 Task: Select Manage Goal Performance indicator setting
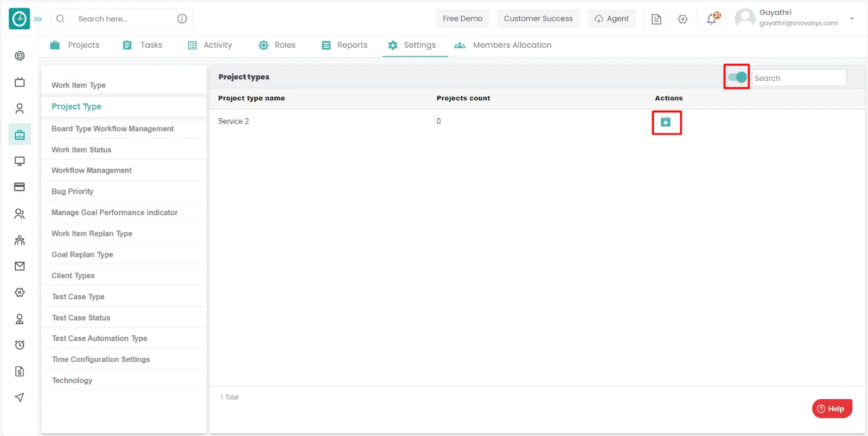click(x=124, y=213)
